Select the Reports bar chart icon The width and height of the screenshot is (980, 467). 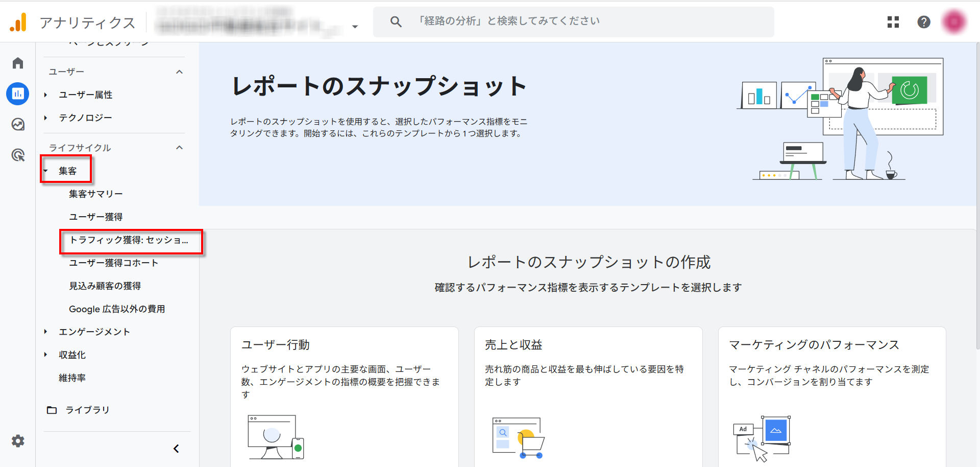(x=18, y=94)
